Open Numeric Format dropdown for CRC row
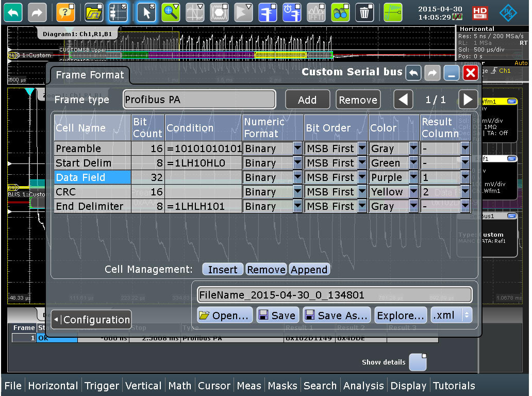Viewport: 532px width, 396px height. click(297, 192)
